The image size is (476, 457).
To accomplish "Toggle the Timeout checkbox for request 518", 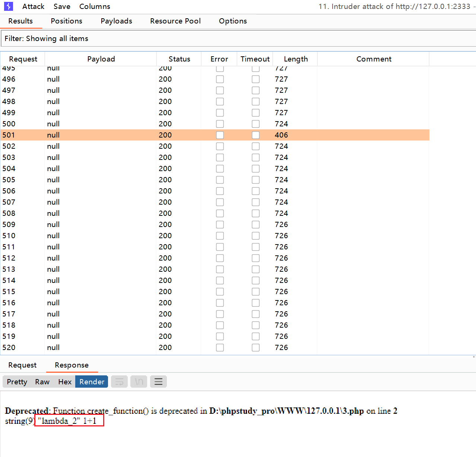I will (x=256, y=325).
